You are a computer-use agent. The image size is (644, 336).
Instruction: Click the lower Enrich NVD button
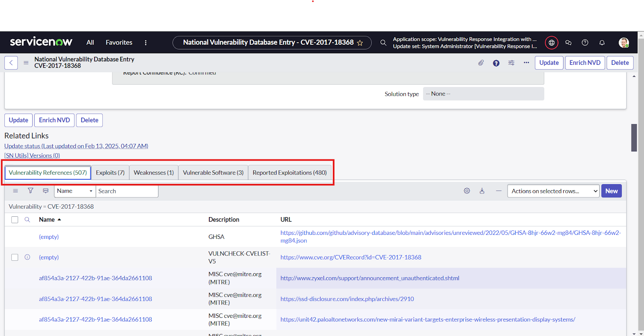pos(54,120)
